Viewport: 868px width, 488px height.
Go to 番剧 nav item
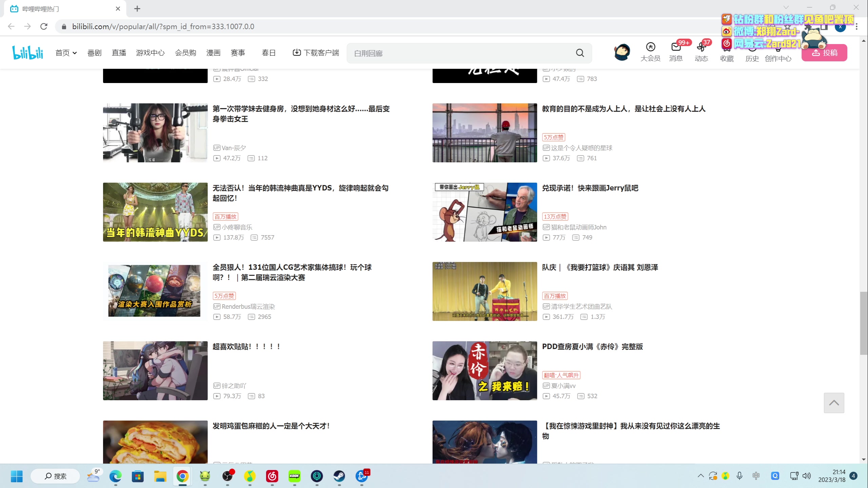94,53
